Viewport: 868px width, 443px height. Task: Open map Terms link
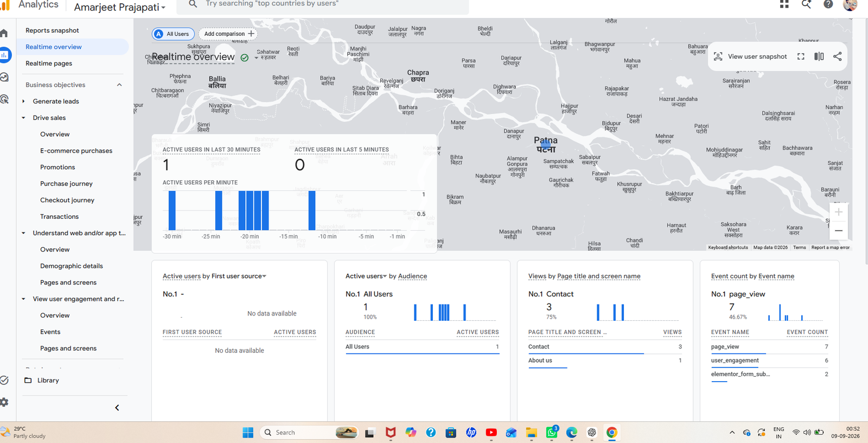pos(799,248)
